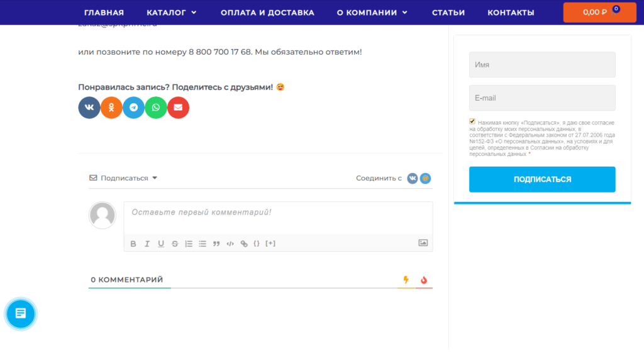Expand the Подписаться comment subscription dropdown
644x353 pixels.
tap(123, 178)
